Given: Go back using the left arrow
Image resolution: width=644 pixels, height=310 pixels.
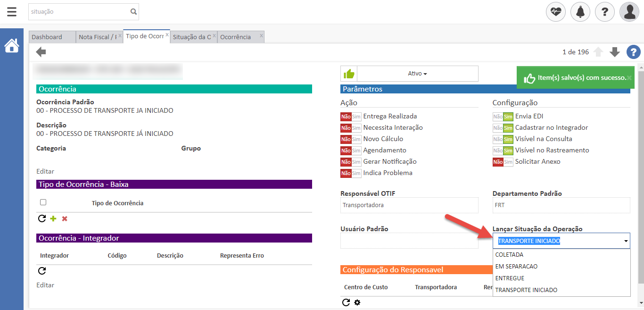Looking at the screenshot, I should (x=41, y=52).
